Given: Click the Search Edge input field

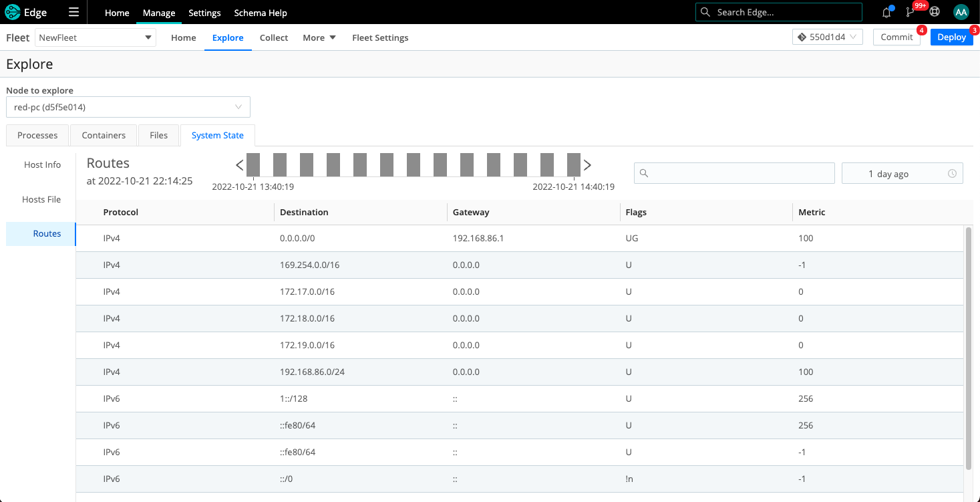Looking at the screenshot, I should point(778,11).
